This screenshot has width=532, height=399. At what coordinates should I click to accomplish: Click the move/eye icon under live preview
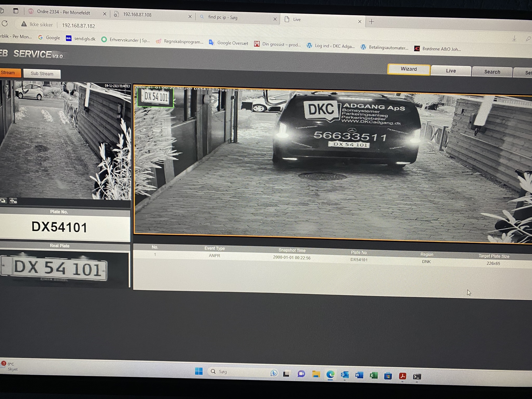coord(13,201)
